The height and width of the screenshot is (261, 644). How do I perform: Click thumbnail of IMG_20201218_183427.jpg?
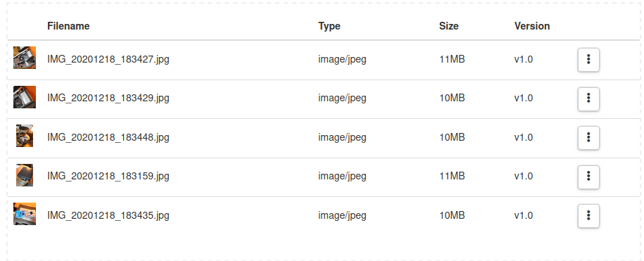(25, 58)
